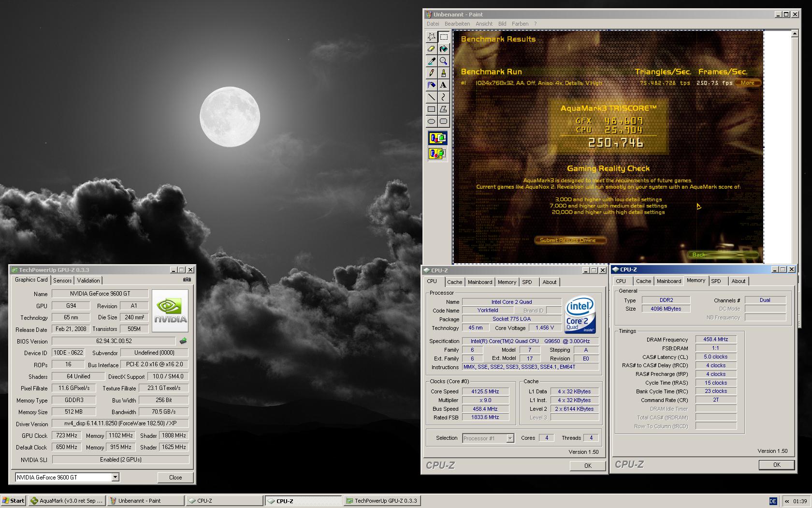Screen dimensions: 812x508
Task: Click Submit Results Online in AquaMark image
Action: click(x=569, y=240)
